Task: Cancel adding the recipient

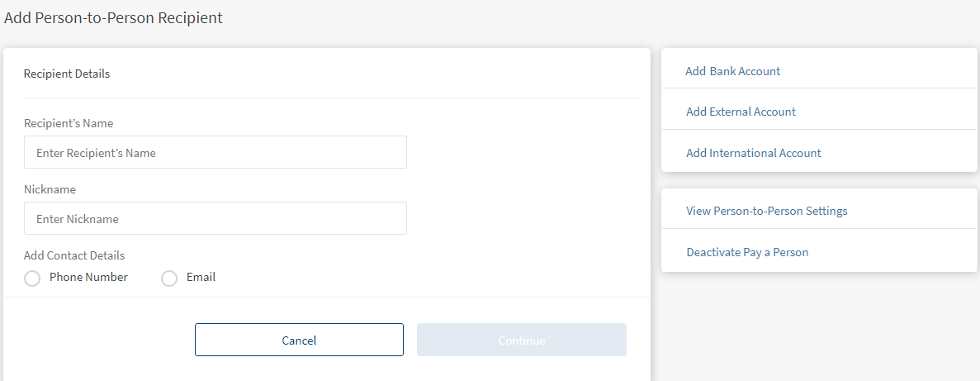Action: coord(299,340)
